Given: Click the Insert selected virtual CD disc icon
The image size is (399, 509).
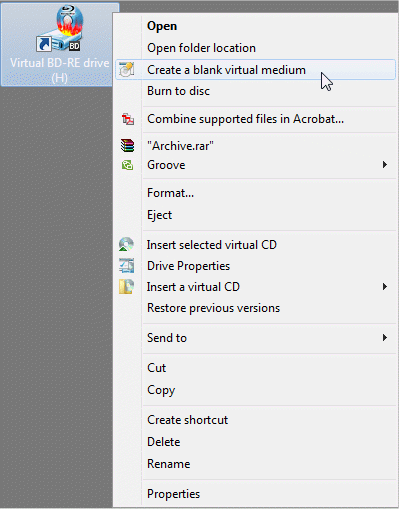Looking at the screenshot, I should (x=126, y=244).
